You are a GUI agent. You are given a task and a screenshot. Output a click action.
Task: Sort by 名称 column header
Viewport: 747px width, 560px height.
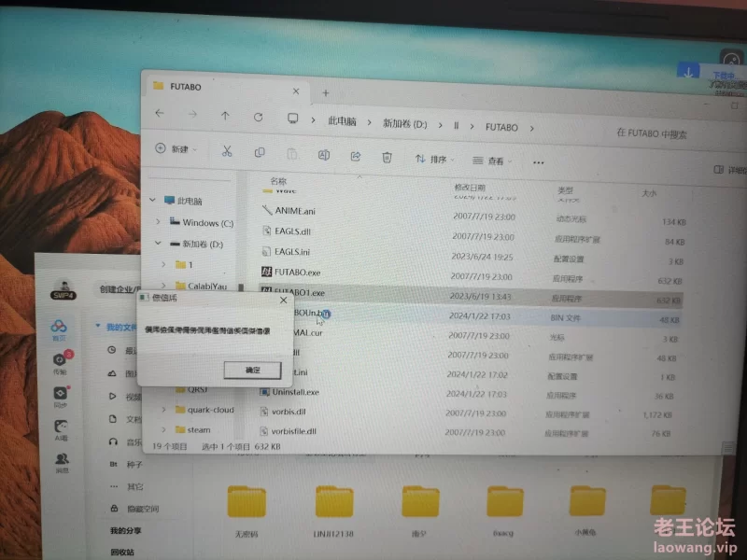point(278,181)
